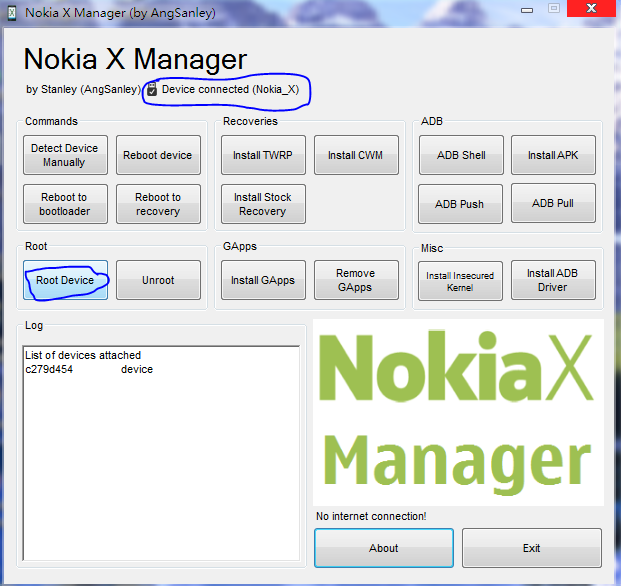Viewport: 621px width, 586px height.
Task: Click inside the Log text box
Action: [161, 453]
